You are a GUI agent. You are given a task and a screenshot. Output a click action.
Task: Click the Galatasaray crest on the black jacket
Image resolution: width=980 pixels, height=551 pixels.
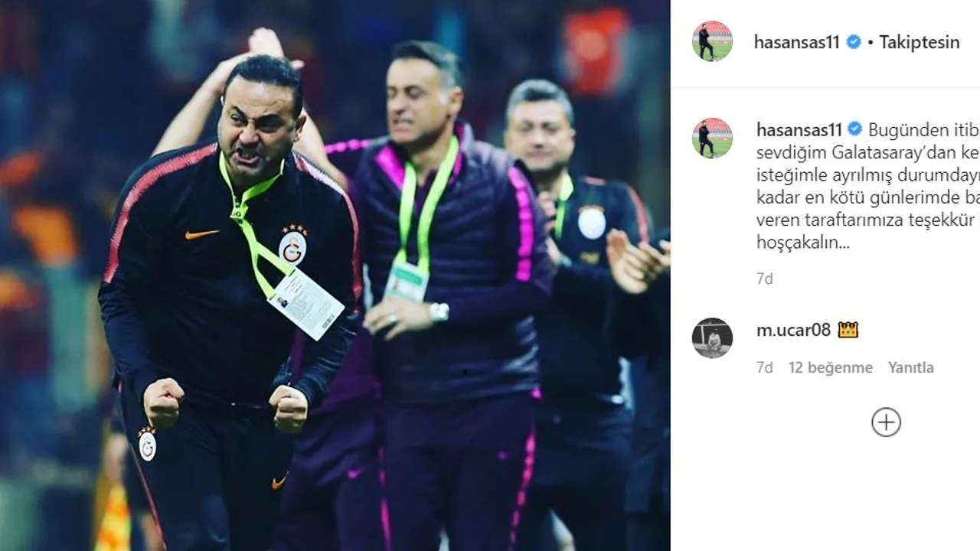(x=292, y=245)
